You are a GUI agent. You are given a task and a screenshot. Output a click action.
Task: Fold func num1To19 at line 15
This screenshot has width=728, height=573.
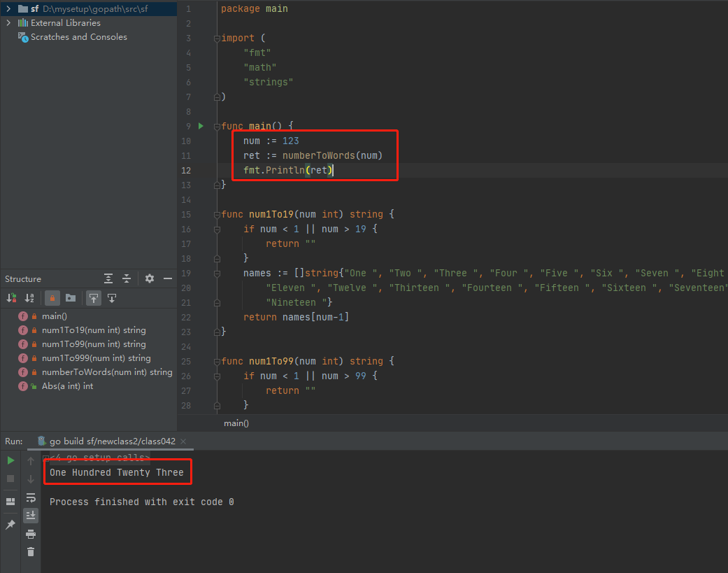pyautogui.click(x=217, y=215)
